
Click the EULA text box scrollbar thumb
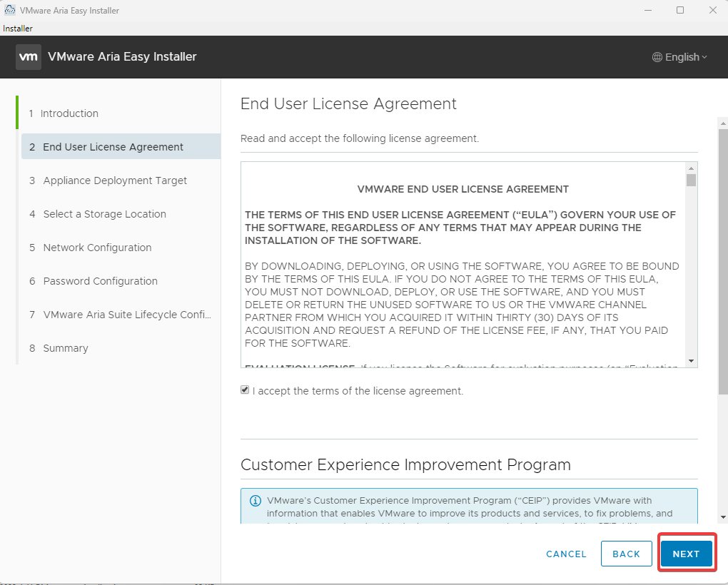692,180
